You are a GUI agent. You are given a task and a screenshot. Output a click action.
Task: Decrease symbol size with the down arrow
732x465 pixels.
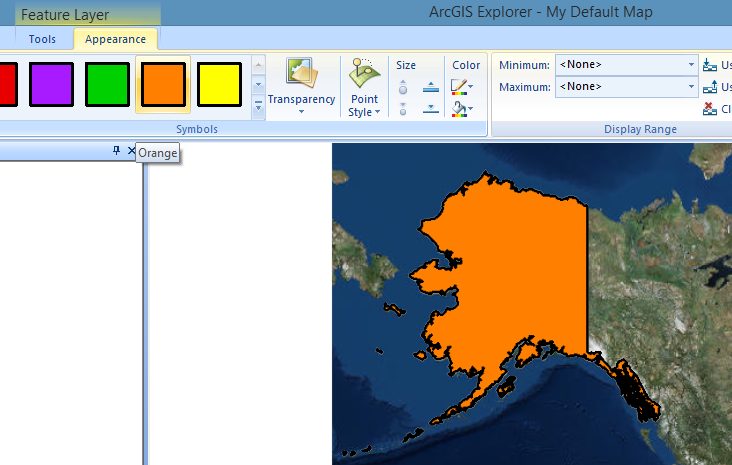pyautogui.click(x=403, y=109)
